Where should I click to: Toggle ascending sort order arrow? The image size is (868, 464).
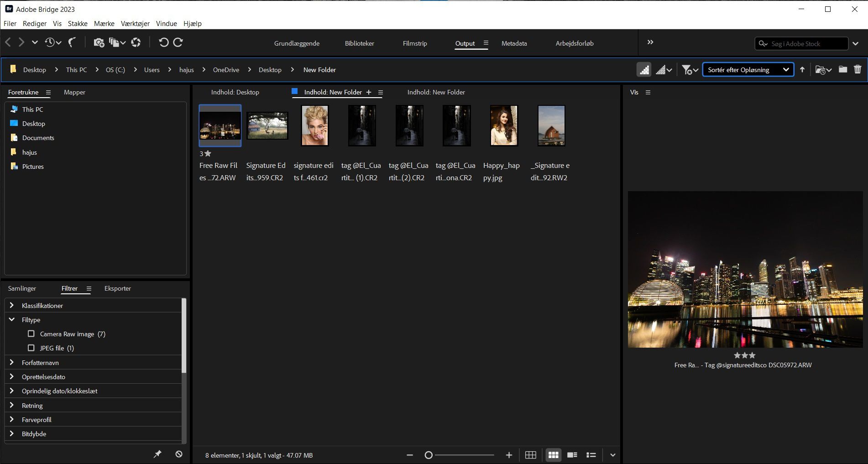[x=802, y=70]
